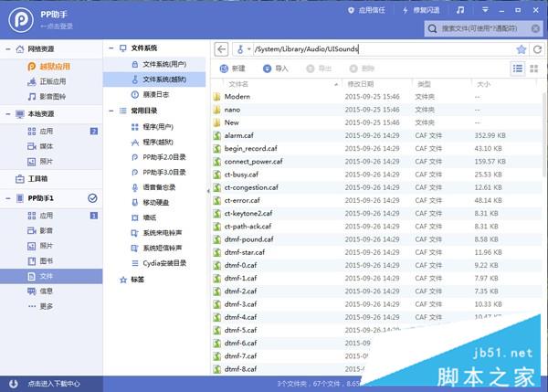
Task: Select the New folder row
Action: (x=376, y=122)
